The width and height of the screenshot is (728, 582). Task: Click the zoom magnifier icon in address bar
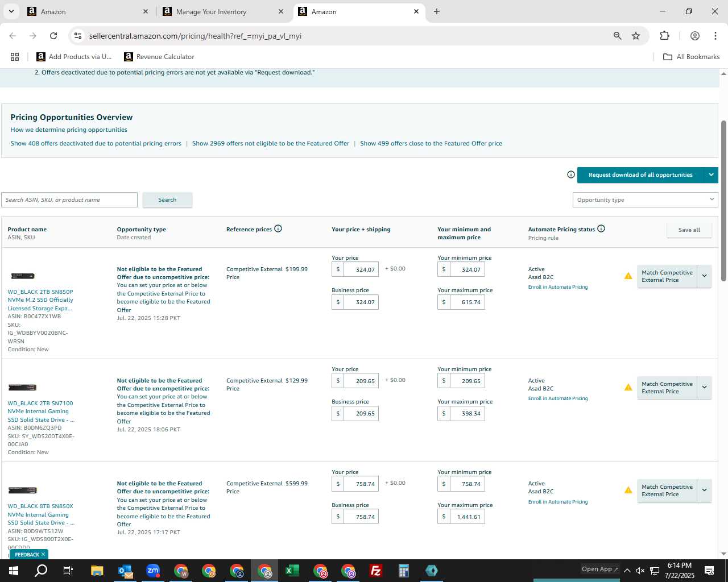coord(618,36)
